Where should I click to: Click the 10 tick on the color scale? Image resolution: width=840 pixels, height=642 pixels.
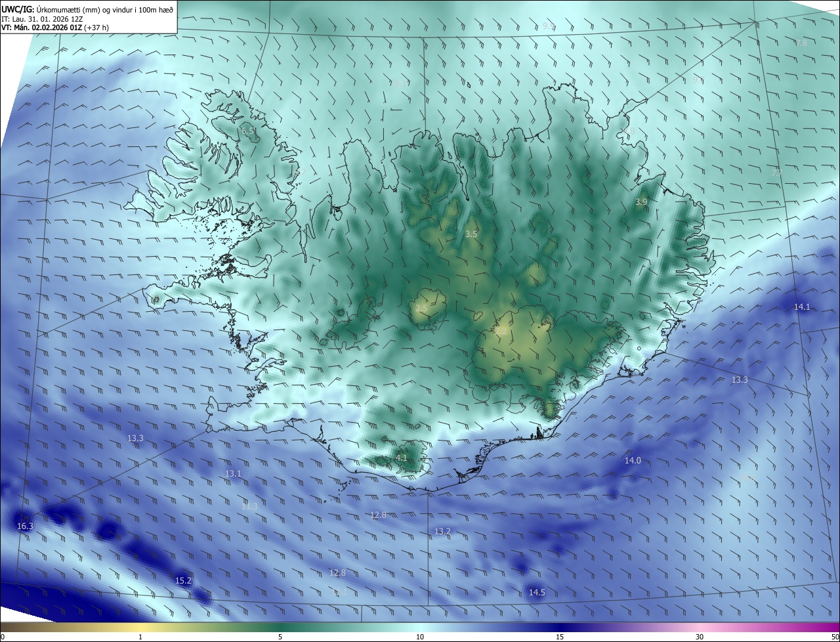click(420, 637)
